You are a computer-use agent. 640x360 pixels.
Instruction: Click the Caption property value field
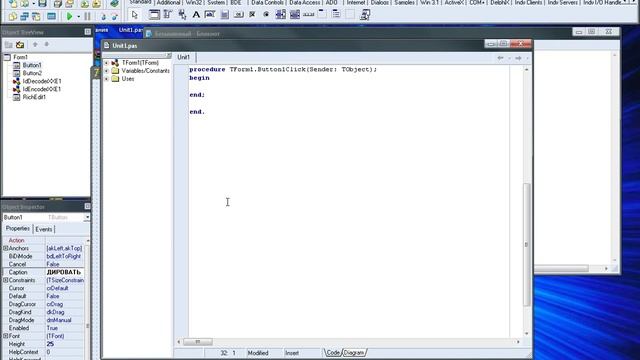[x=64, y=272]
